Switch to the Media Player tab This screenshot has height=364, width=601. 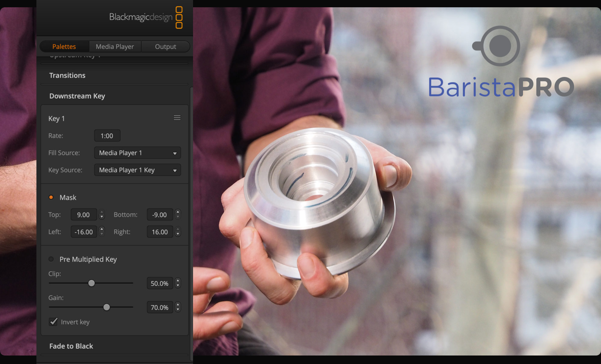[115, 46]
